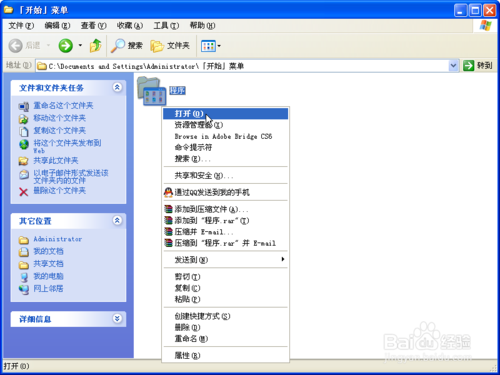Click the email envelope task icon
The width and height of the screenshot is (500, 375).
pos(24,174)
